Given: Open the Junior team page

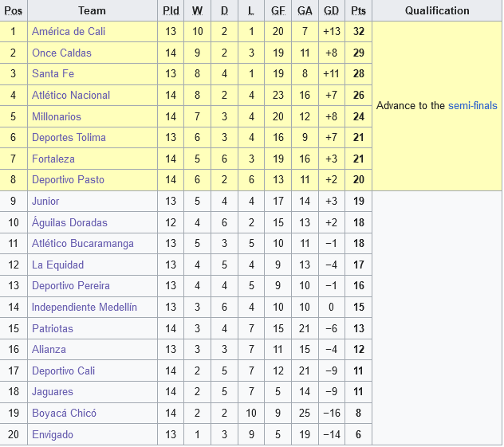Looking at the screenshot, I should click(45, 201).
